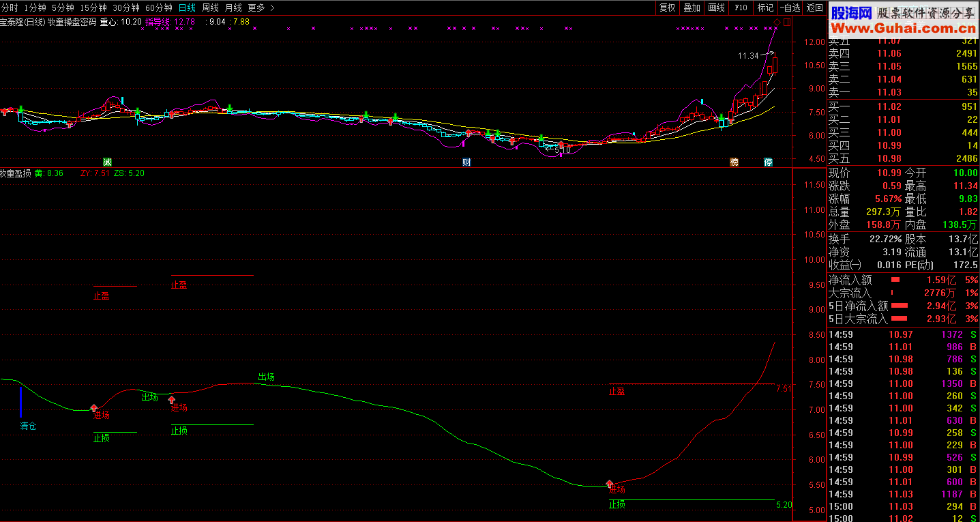980x522 pixels.
Task: Click the 总量 297.3万 value
Action: pyautogui.click(x=884, y=212)
